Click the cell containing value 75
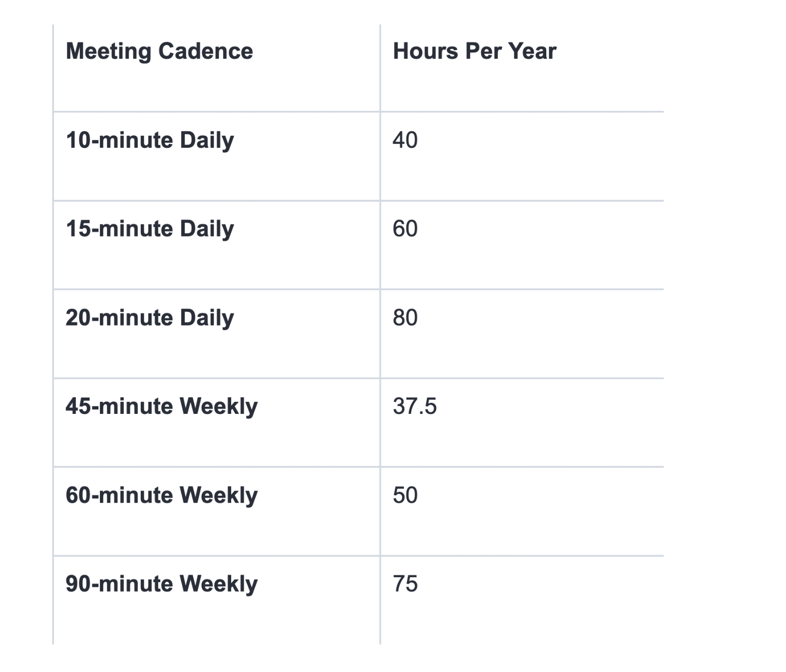 [522, 600]
